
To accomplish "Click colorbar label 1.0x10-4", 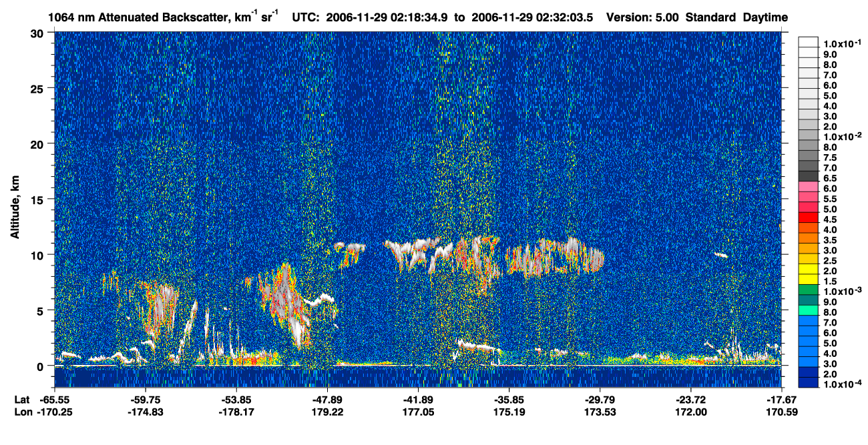I will tap(842, 385).
